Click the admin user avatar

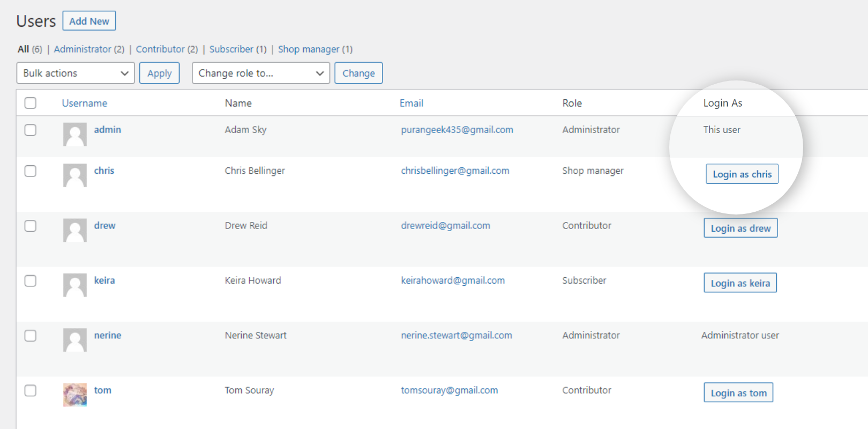point(75,134)
